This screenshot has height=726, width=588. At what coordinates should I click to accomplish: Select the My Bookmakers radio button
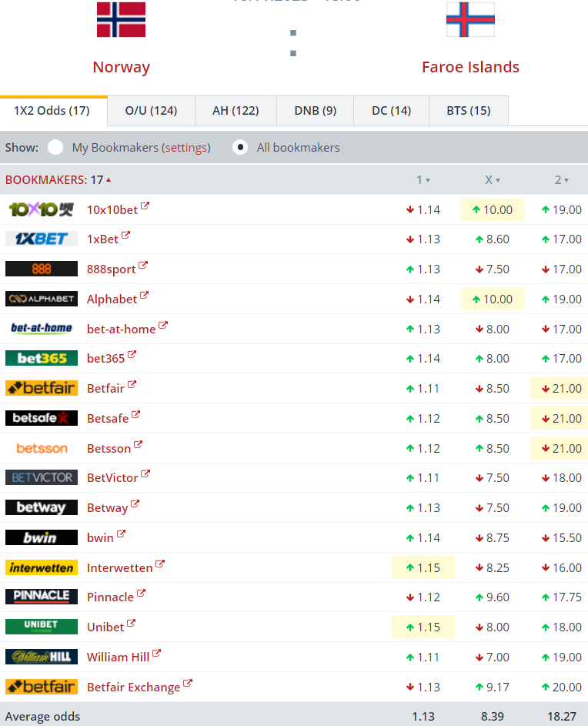pos(55,147)
